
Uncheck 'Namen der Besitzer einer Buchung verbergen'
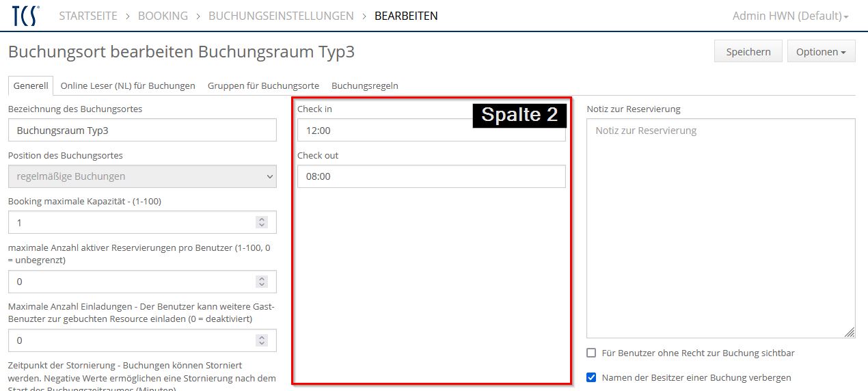[591, 377]
